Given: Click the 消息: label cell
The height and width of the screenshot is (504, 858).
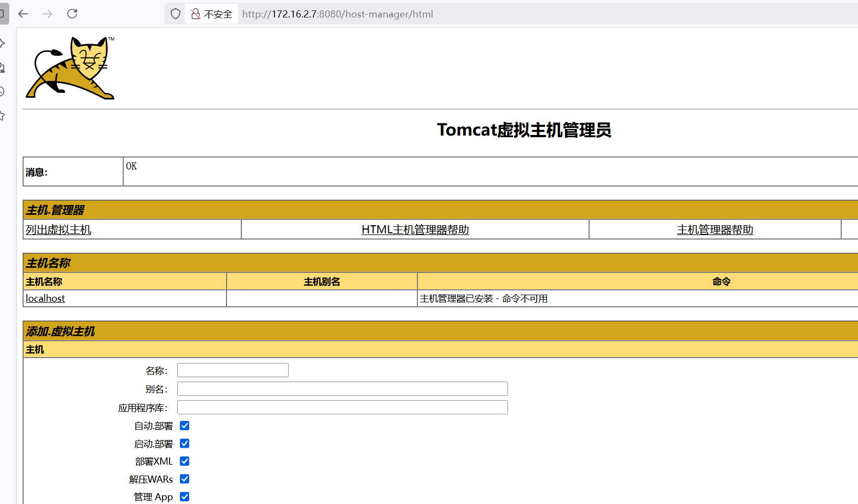Looking at the screenshot, I should click(x=73, y=172).
